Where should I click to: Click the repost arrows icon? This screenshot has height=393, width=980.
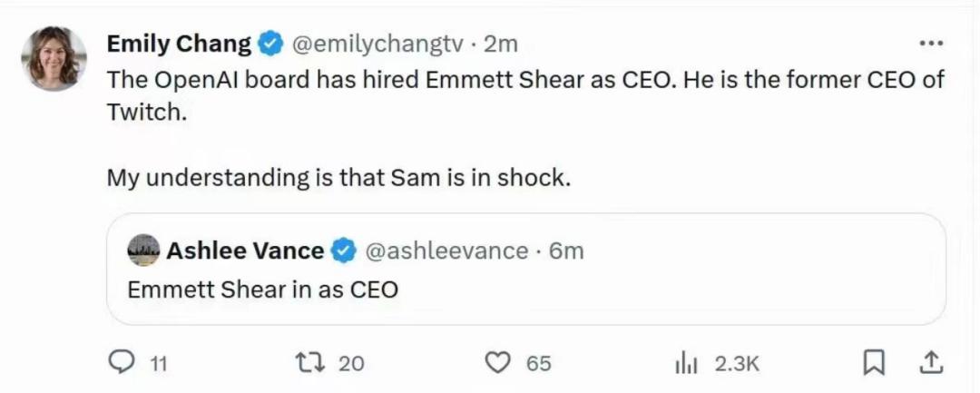[310, 363]
